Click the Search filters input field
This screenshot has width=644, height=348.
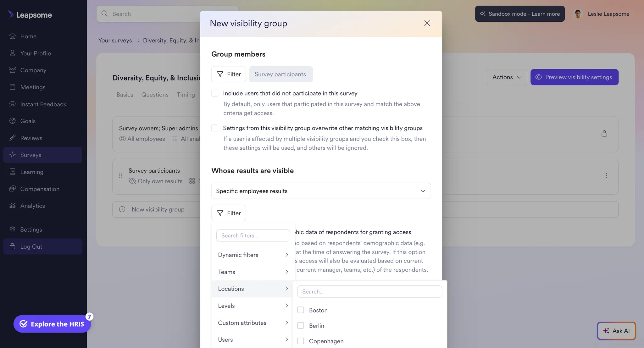pos(253,235)
